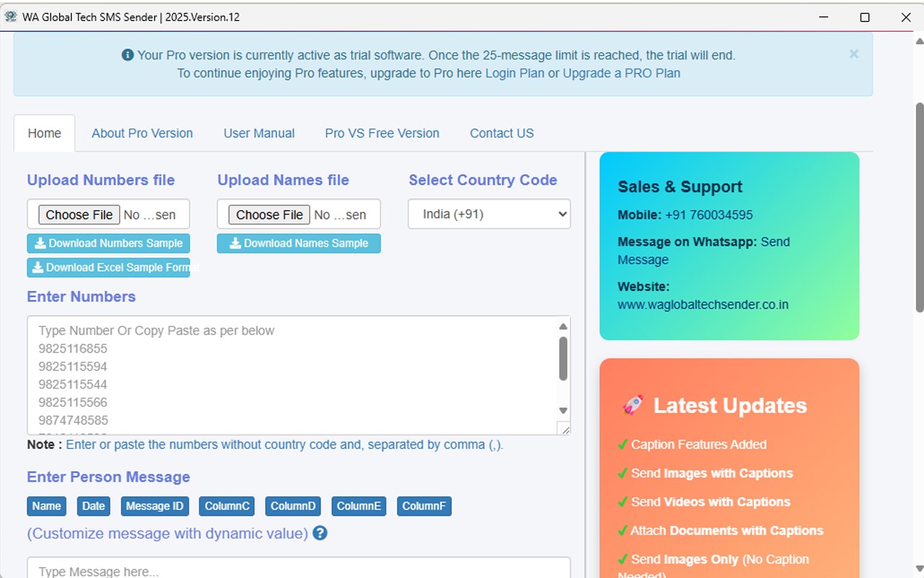Switch to the Home tab
This screenshot has width=924, height=578.
pyautogui.click(x=45, y=133)
